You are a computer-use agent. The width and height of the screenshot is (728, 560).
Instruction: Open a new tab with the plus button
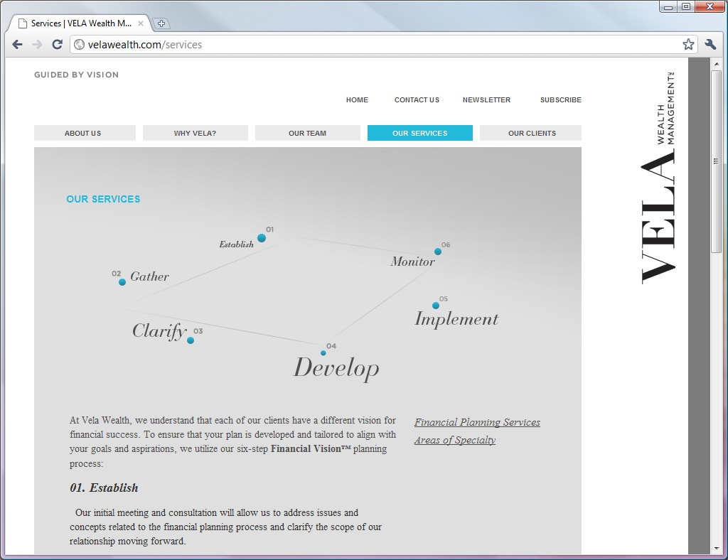[x=161, y=23]
